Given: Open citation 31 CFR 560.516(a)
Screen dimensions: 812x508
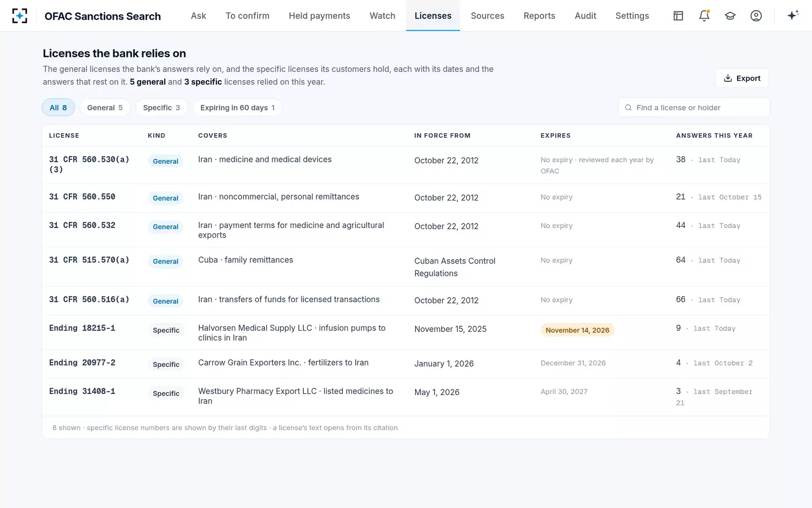Looking at the screenshot, I should pyautogui.click(x=89, y=299).
